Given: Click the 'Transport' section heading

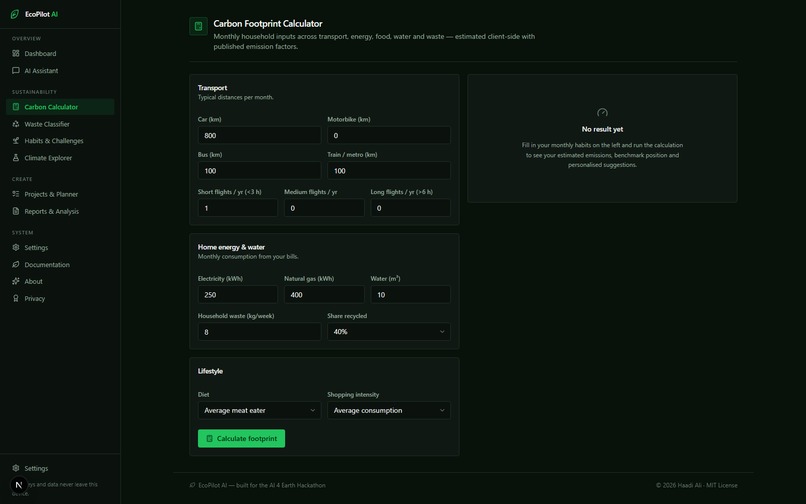Looking at the screenshot, I should pos(212,87).
